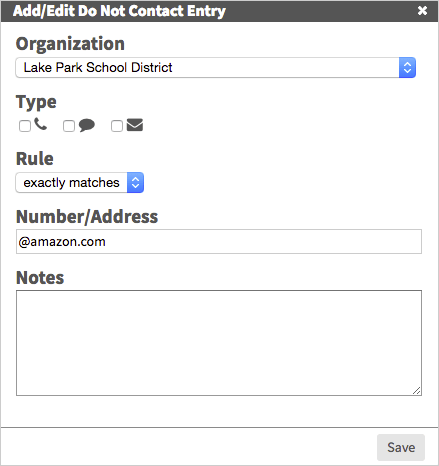Focus the Notes text area
This screenshot has height=466, width=439.
point(219,343)
